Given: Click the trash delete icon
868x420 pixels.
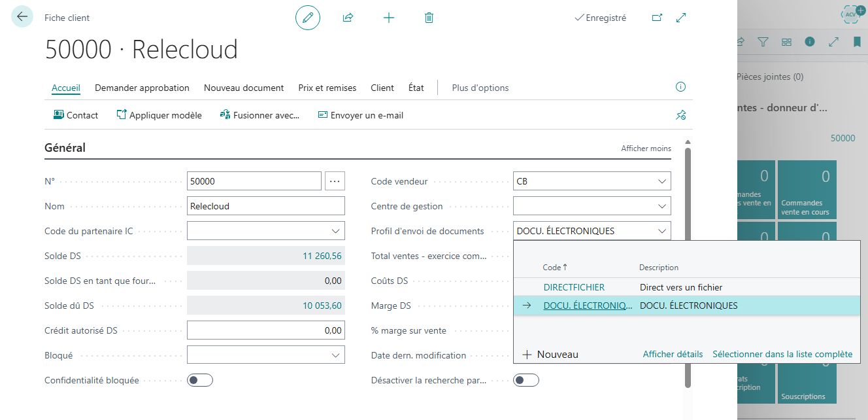Looking at the screenshot, I should tap(429, 18).
